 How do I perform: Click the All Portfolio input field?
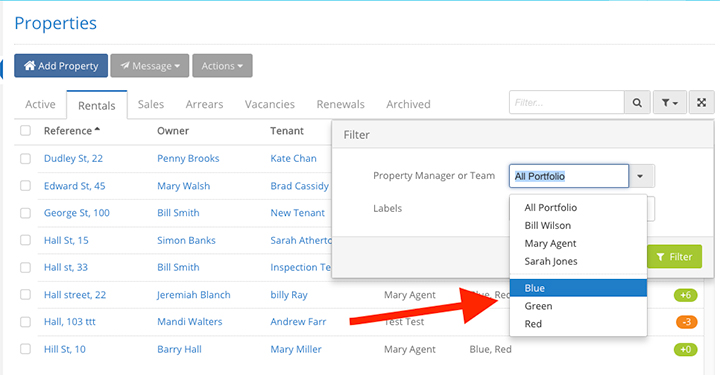569,176
